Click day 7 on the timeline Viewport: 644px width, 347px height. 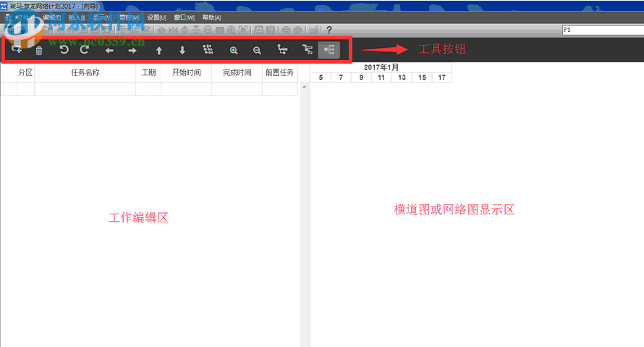[x=341, y=78]
